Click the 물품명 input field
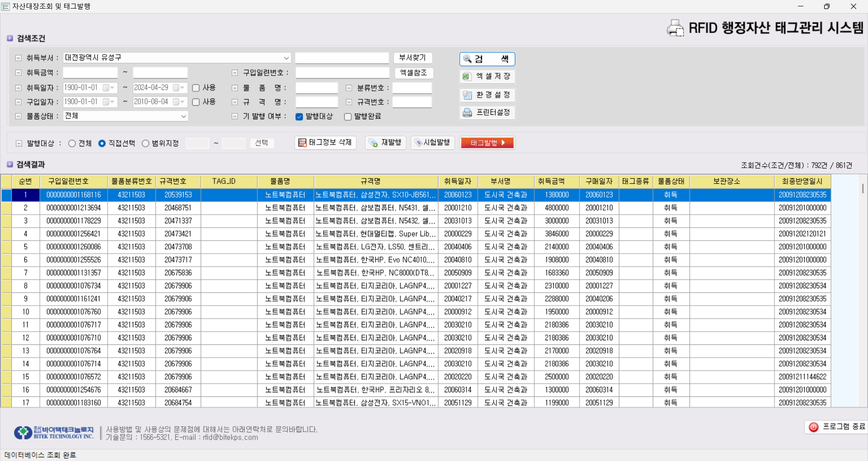 click(x=317, y=88)
